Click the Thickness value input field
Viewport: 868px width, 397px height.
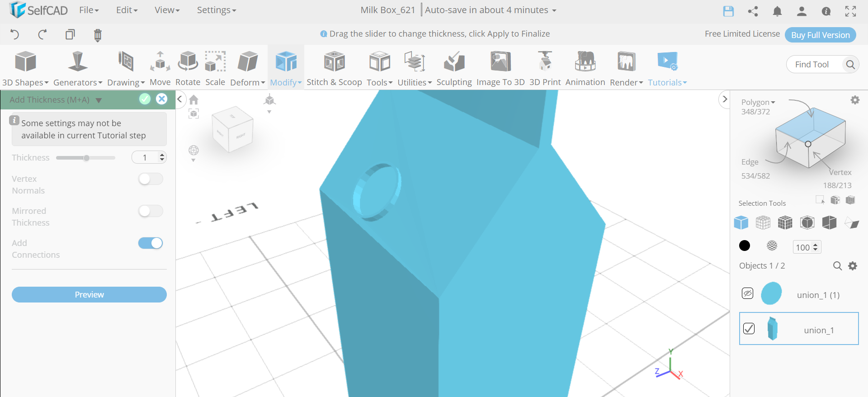(x=145, y=157)
